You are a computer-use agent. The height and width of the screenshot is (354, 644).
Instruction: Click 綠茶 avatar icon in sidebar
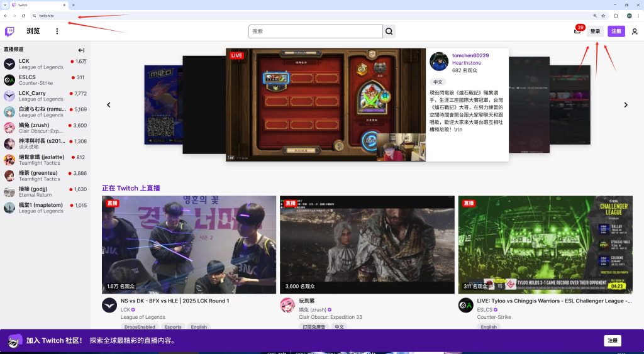pos(9,176)
